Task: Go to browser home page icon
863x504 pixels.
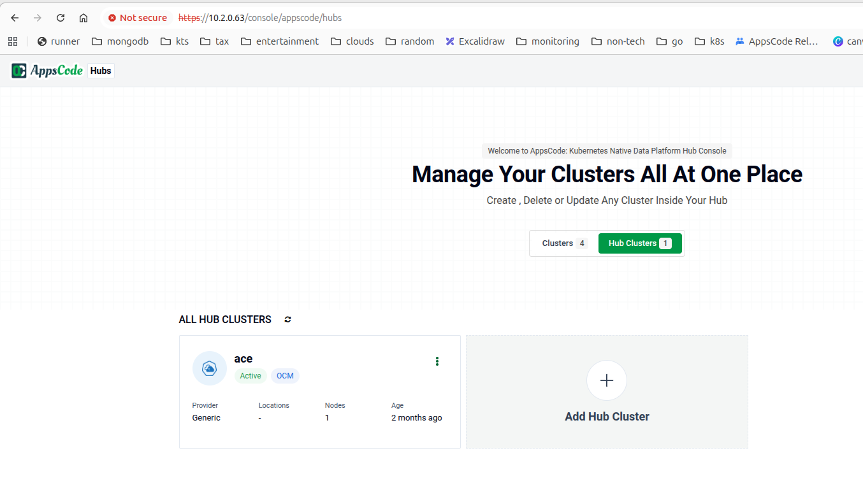Action: 83,18
